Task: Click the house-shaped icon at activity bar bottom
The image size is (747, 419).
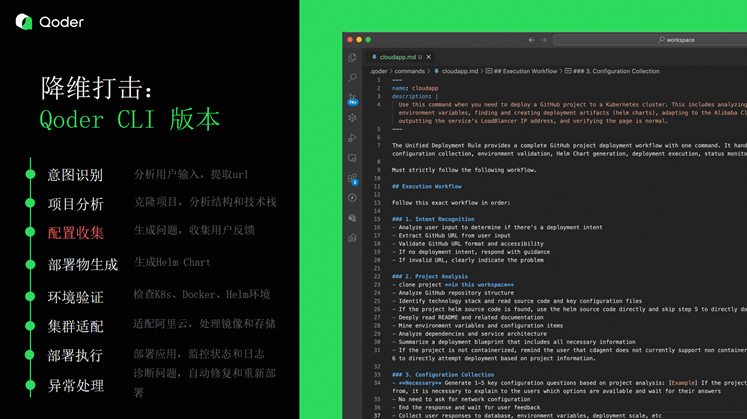Action: [x=352, y=238]
